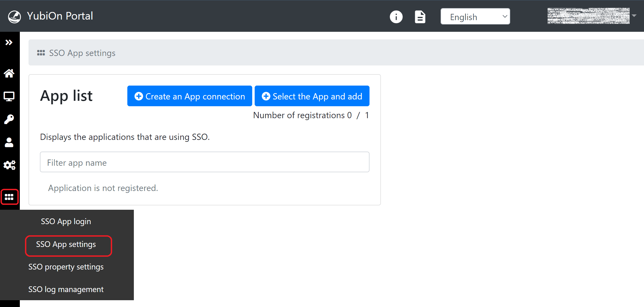Open the SSO apps grid icon in sidebar
644x307 pixels.
(10, 197)
